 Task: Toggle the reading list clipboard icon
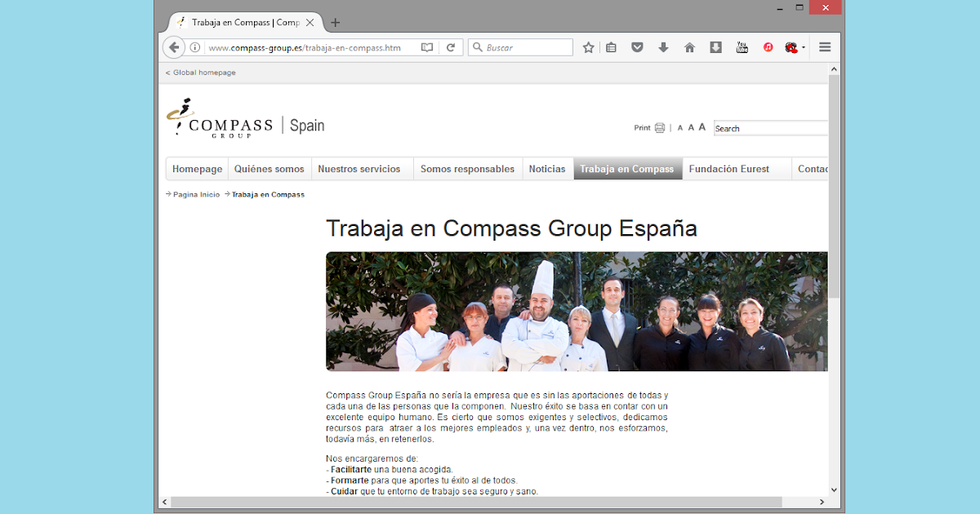tap(611, 47)
